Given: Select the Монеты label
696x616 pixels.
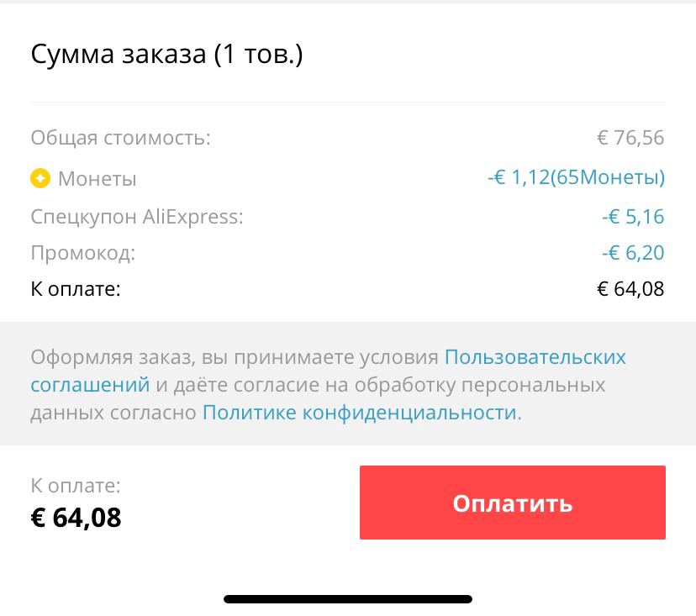Looking at the screenshot, I should pos(97,179).
